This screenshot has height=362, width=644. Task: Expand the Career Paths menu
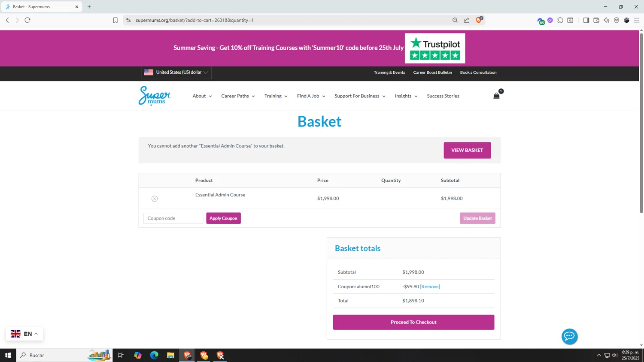coord(238,96)
